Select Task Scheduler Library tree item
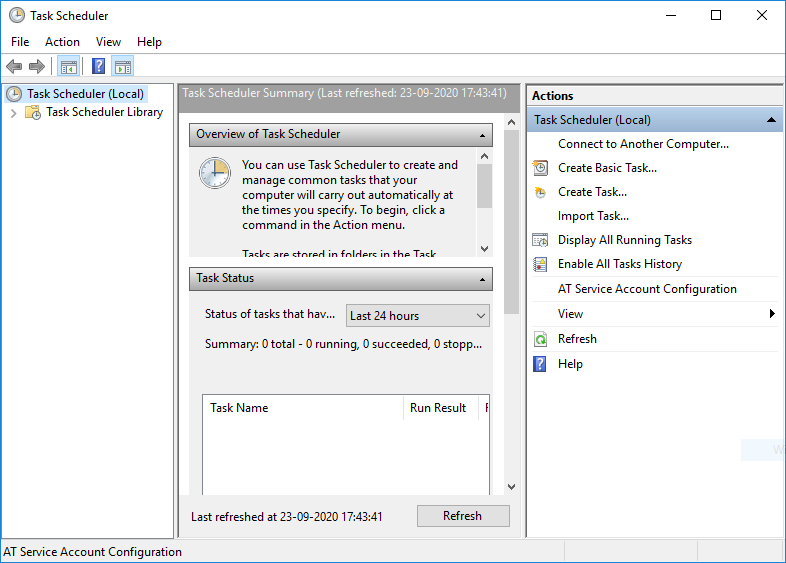The width and height of the screenshot is (786, 563). [104, 112]
